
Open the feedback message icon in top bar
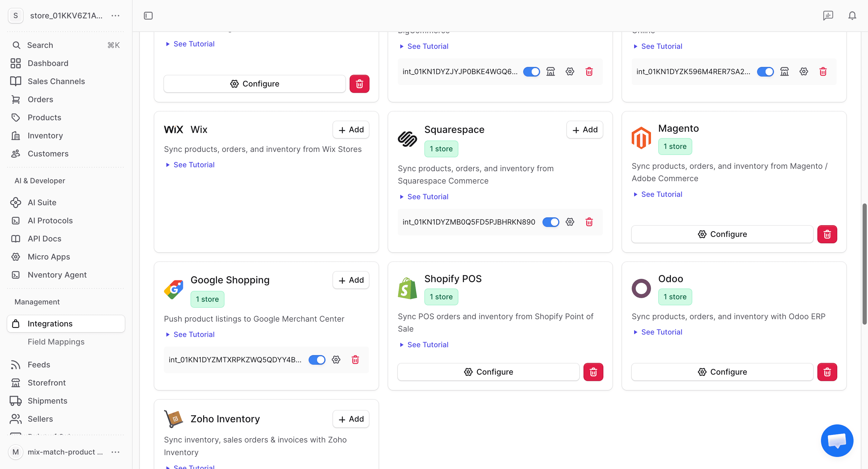click(x=828, y=15)
